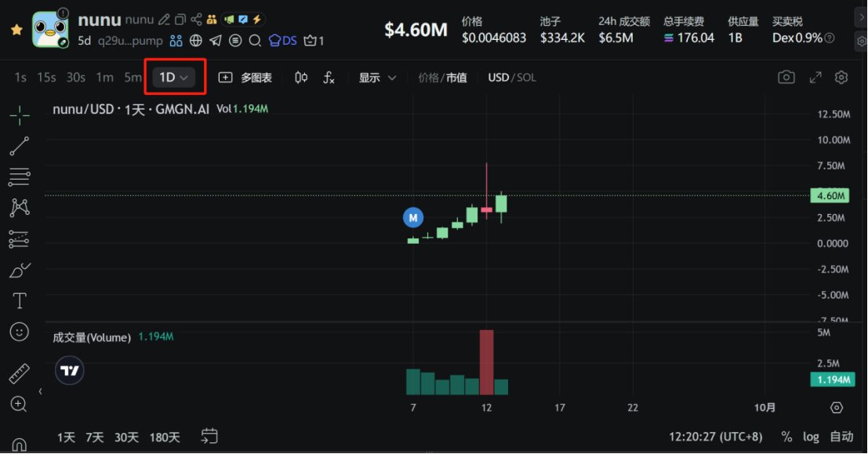
Task: Open the share icon next to nunu
Action: (196, 20)
